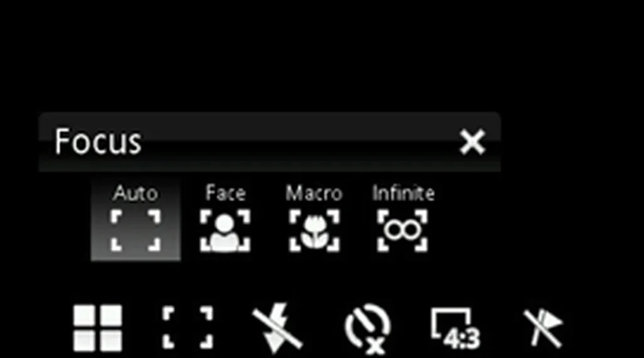Toggle the crossed-out flash icon
Viewport: 644px width, 358px height.
click(277, 328)
